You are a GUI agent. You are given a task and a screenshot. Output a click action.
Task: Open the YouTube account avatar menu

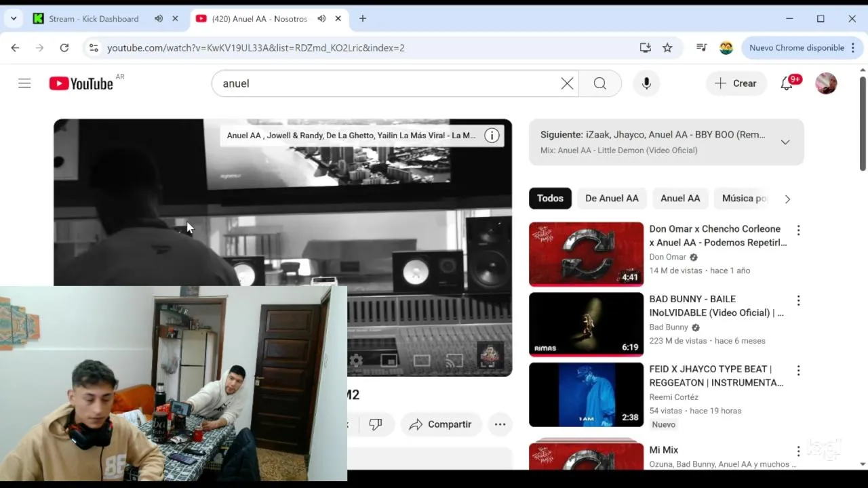click(x=826, y=83)
